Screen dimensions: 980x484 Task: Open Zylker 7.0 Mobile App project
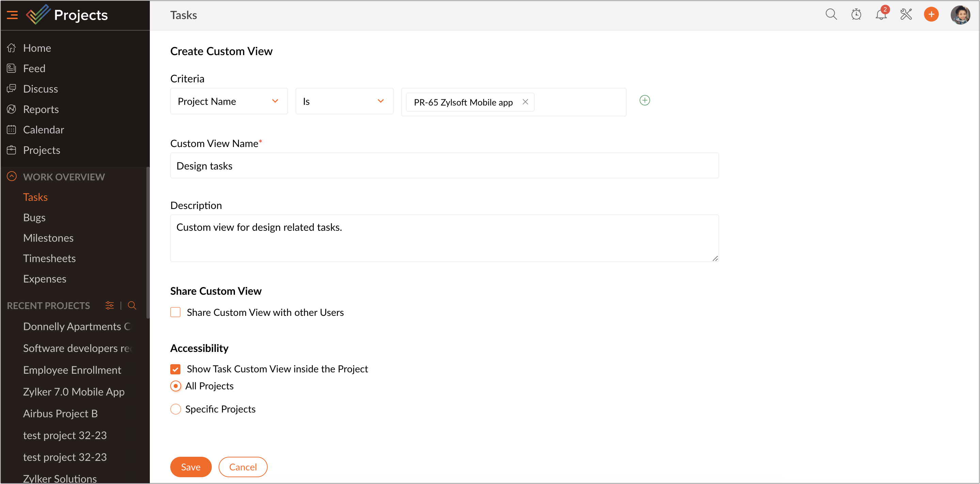pyautogui.click(x=74, y=392)
